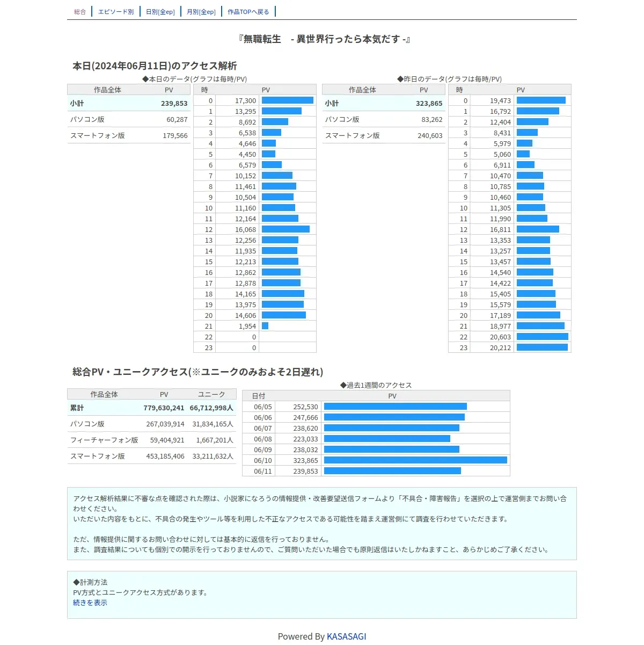Viewport: 644px width, 645px height.
Task: Click the 06/08 PV value 223,033
Action: tap(306, 439)
